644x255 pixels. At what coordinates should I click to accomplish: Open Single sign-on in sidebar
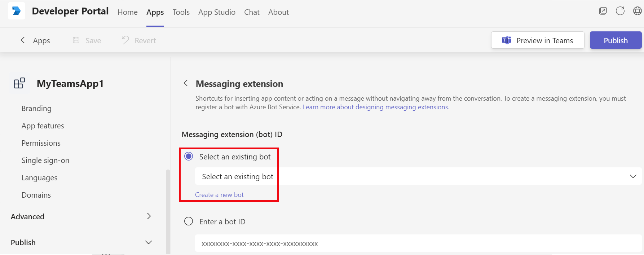[x=45, y=161]
